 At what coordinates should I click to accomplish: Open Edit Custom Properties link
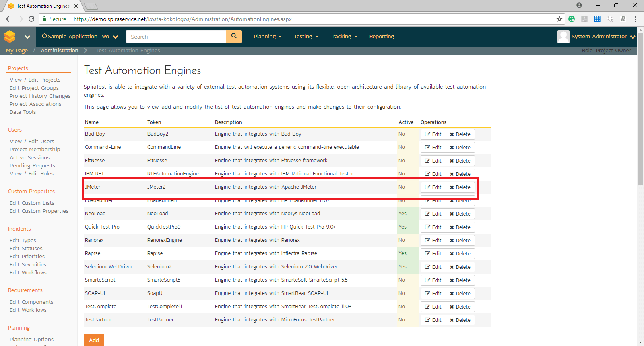(39, 211)
